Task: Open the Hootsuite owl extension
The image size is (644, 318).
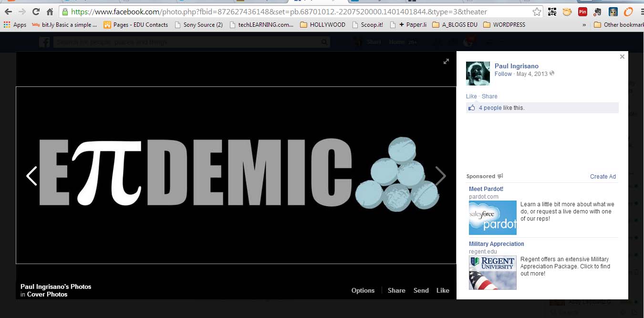Action: point(613,12)
